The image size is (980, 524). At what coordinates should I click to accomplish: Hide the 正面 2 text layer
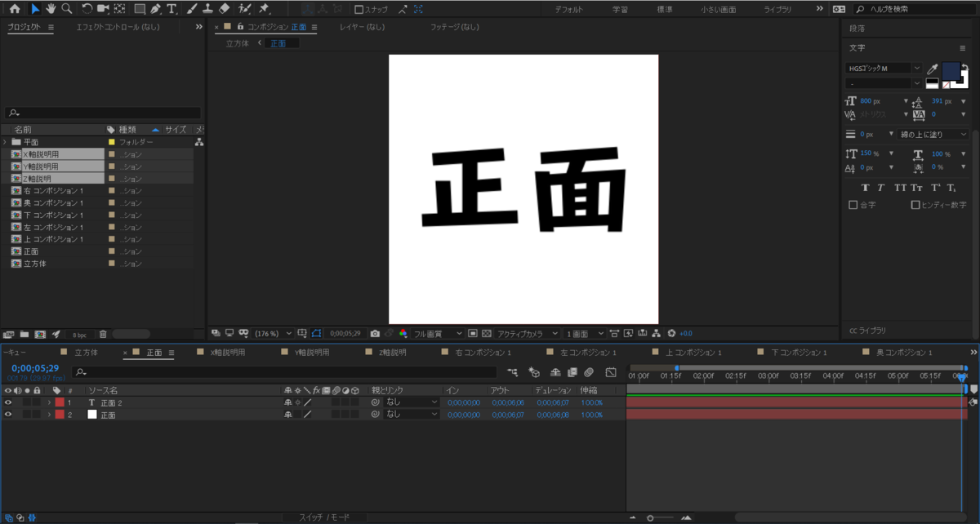[x=6, y=402]
